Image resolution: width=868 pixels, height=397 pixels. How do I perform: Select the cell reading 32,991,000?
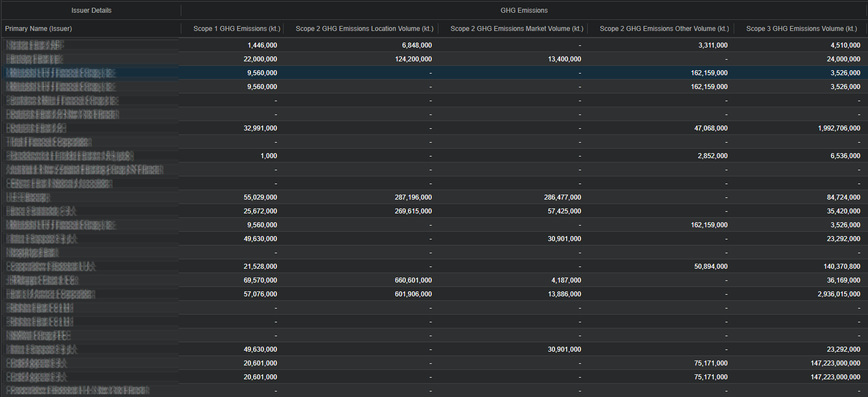[x=260, y=128]
